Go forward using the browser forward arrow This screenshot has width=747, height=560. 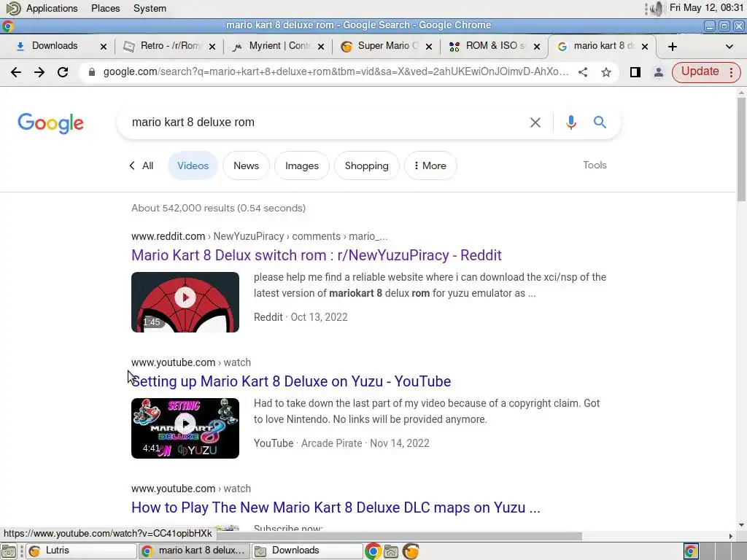point(39,72)
